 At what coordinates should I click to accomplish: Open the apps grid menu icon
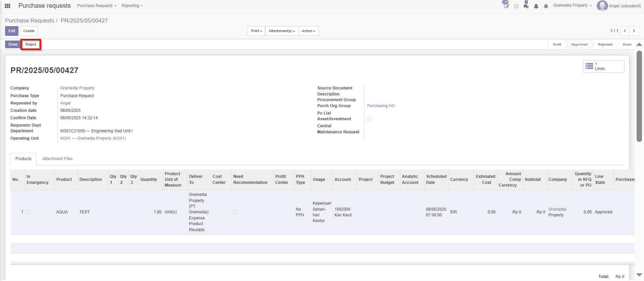pos(7,6)
